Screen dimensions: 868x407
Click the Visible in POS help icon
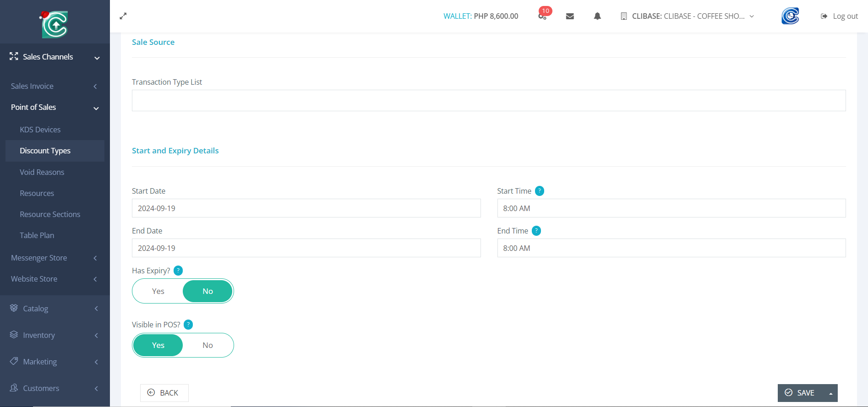tap(188, 325)
